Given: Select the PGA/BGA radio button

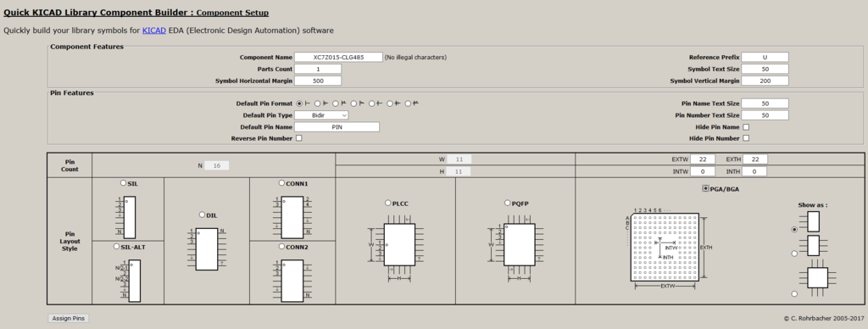Looking at the screenshot, I should (705, 189).
